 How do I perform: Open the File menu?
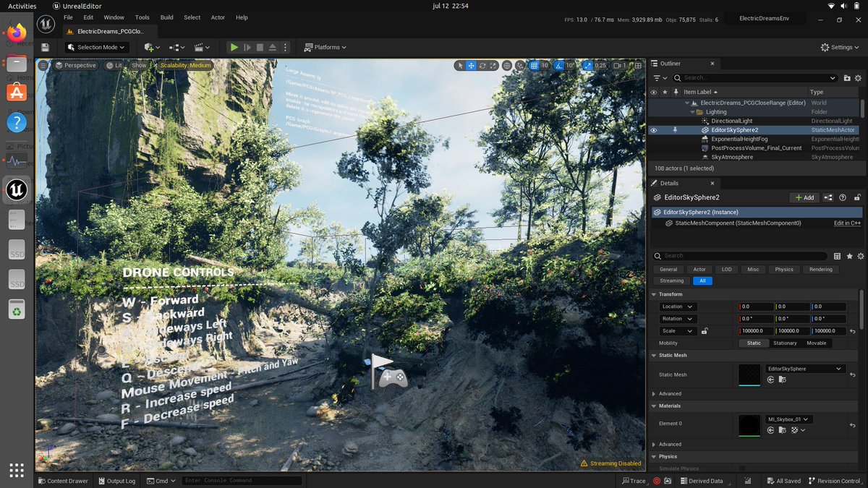[68, 17]
